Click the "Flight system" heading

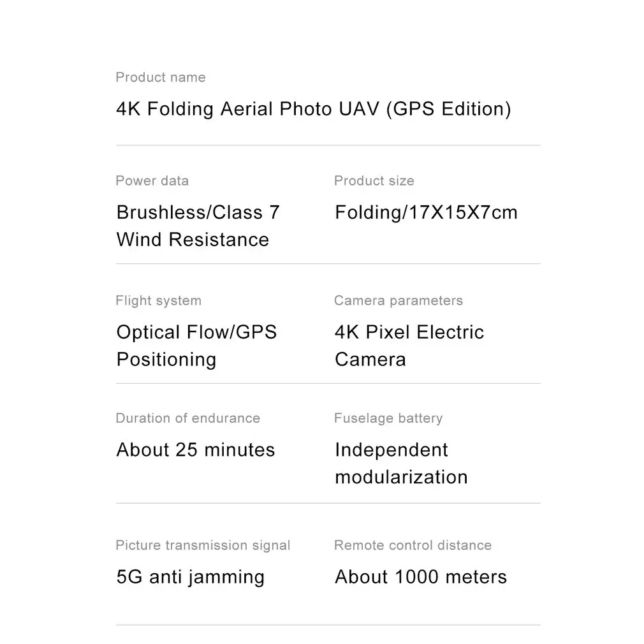pyautogui.click(x=158, y=301)
